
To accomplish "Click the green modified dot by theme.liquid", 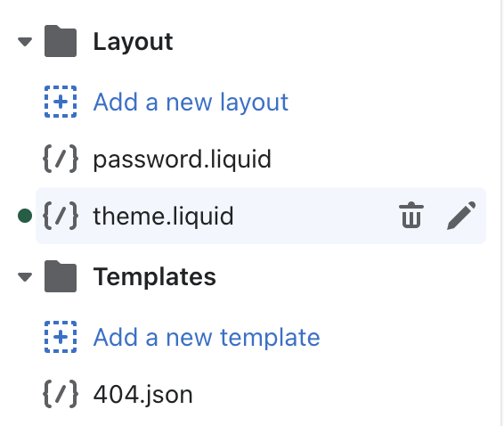I will [25, 216].
